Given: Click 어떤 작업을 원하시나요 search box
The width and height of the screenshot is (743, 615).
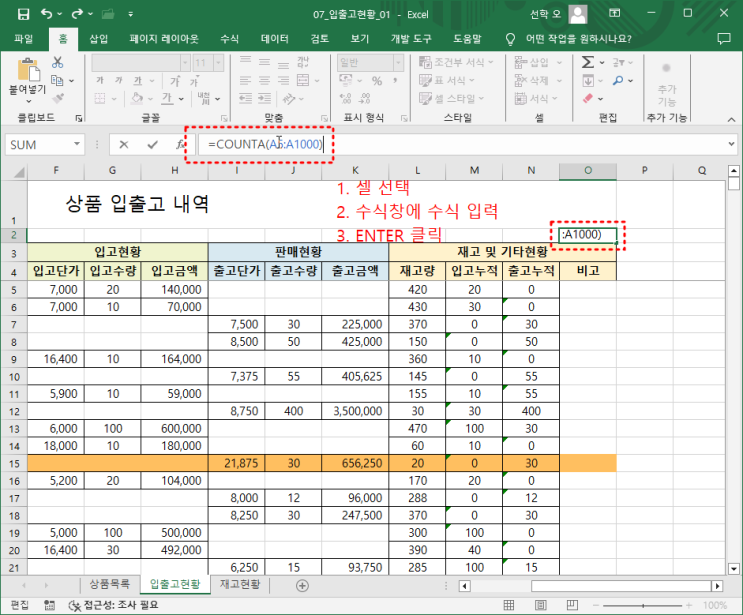Looking at the screenshot, I should point(579,39).
